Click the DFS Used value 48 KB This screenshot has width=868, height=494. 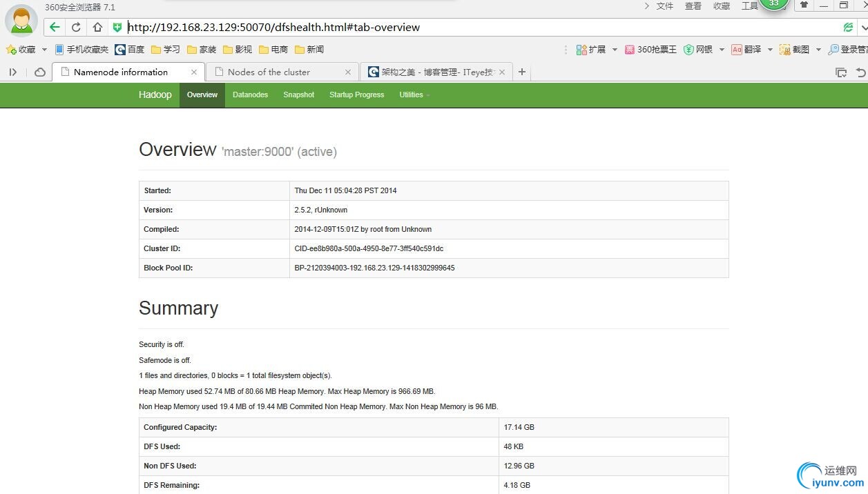coord(513,446)
